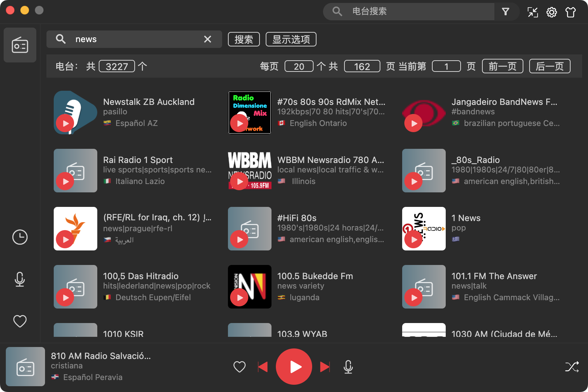Screen dimensions: 588x392
Task: Click the WBBM Newsradio 780 title text
Action: [x=331, y=160]
